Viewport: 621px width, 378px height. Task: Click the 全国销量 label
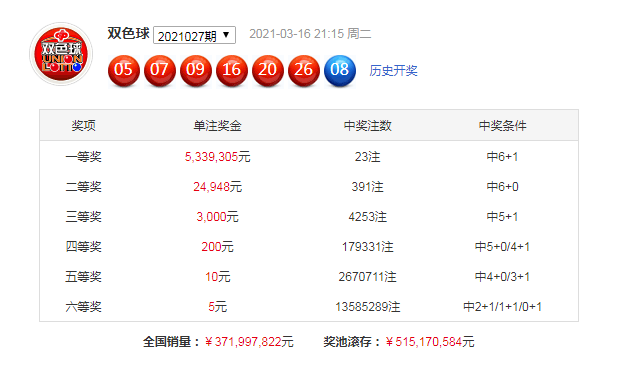tap(172, 342)
